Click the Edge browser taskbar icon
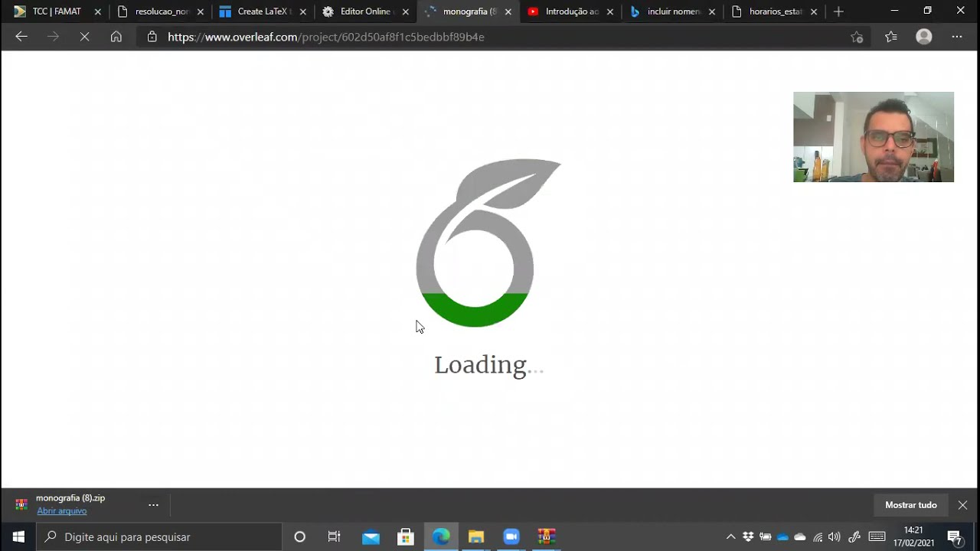 [x=441, y=536]
